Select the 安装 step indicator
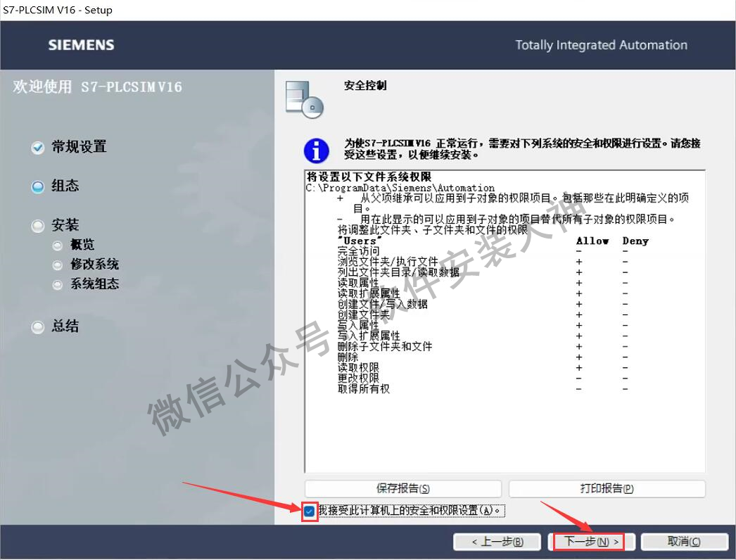Image resolution: width=736 pixels, height=560 pixels. click(x=37, y=227)
